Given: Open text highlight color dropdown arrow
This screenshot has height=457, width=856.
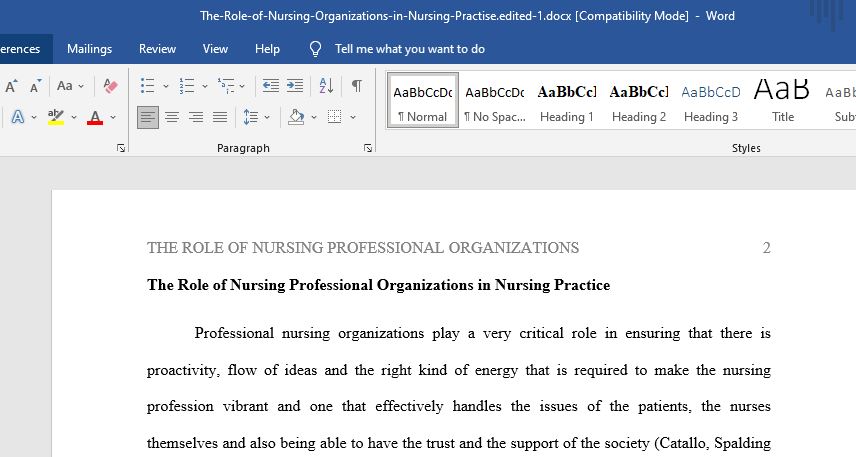Looking at the screenshot, I should [x=74, y=117].
